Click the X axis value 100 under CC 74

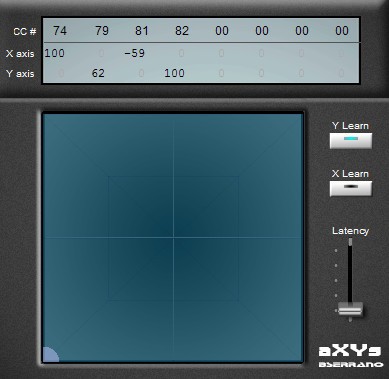click(54, 53)
